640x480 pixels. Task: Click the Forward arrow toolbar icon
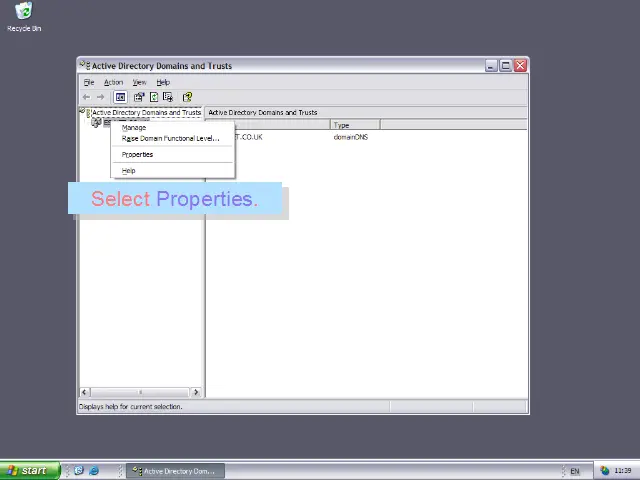point(100,97)
